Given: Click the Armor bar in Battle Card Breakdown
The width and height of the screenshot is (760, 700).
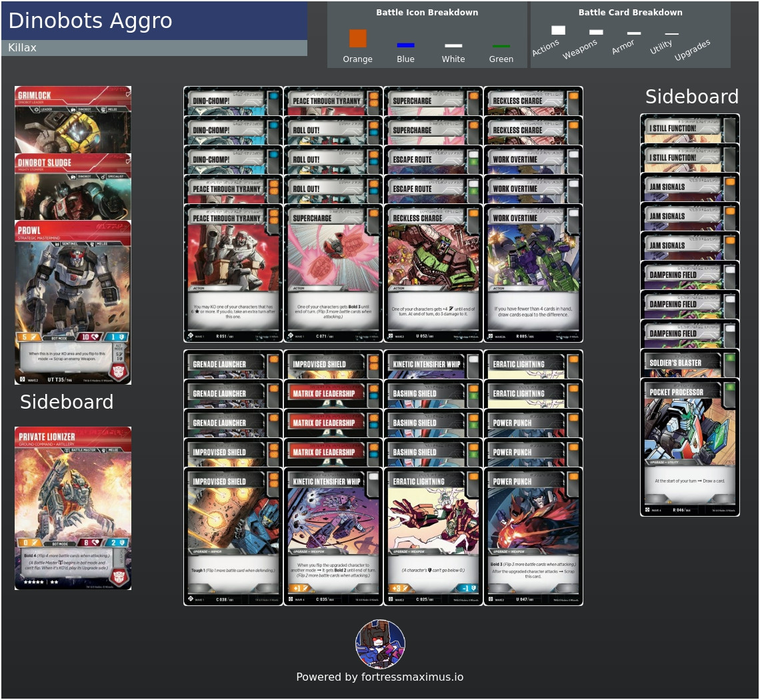Looking at the screenshot, I should coord(634,33).
